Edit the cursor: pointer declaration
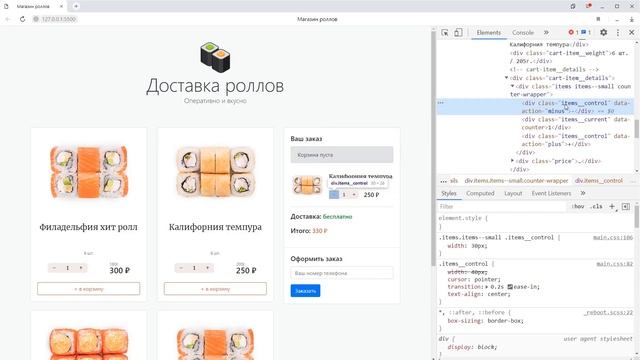 474,280
